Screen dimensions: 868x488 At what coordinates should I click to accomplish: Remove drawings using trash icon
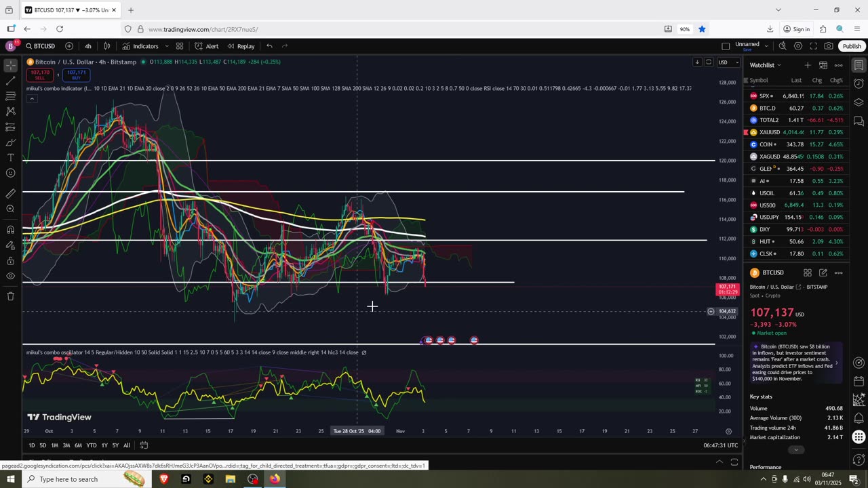tap(11, 296)
